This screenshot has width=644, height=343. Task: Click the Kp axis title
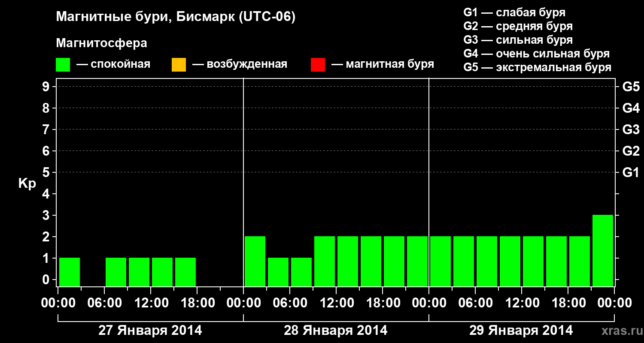pyautogui.click(x=27, y=183)
